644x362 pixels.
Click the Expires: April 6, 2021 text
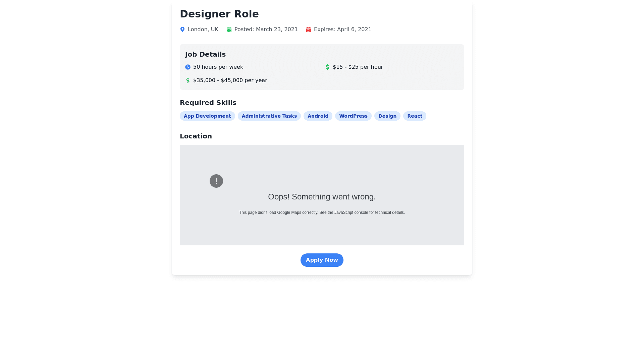[342, 29]
